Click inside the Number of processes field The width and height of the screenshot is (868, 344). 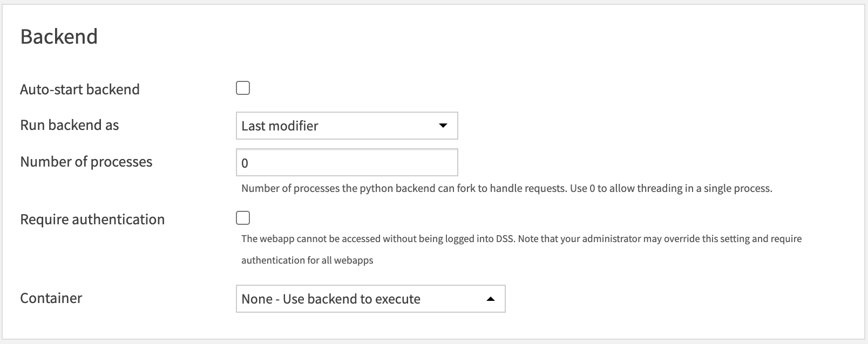point(346,162)
